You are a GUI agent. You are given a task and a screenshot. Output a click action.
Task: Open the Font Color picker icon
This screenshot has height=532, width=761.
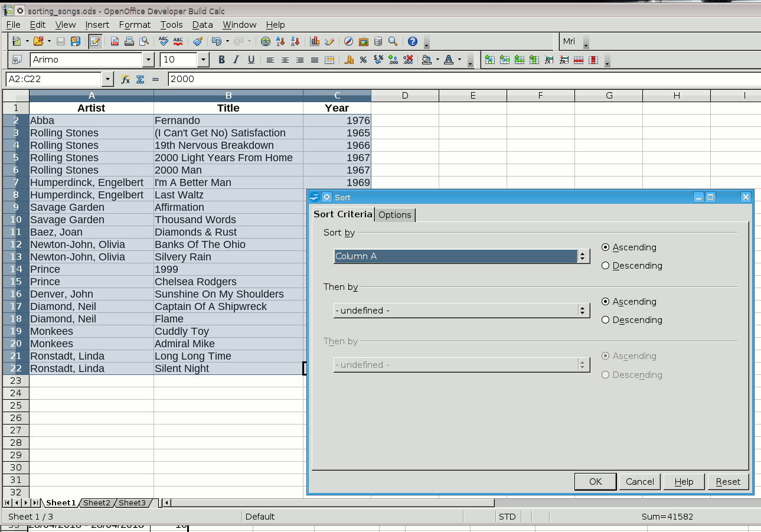(x=448, y=60)
